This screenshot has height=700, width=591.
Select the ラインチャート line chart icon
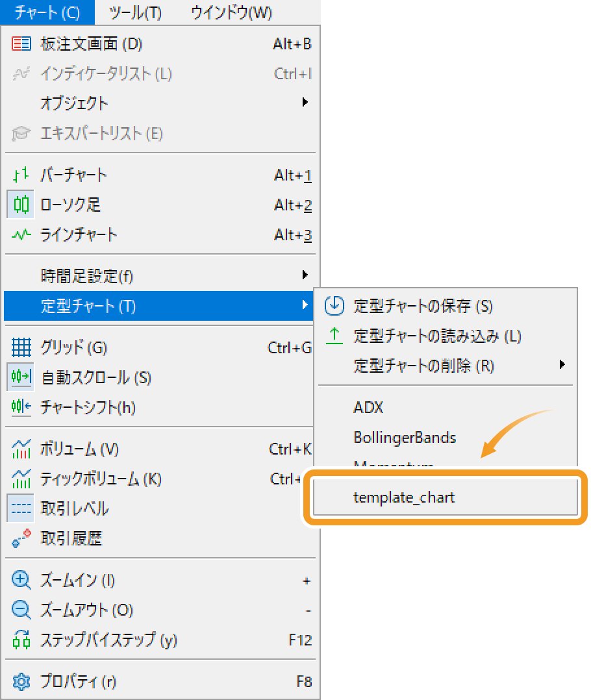(x=21, y=234)
